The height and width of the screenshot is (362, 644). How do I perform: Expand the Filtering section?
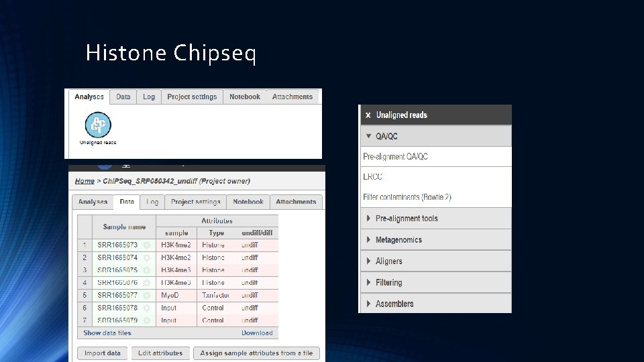[x=436, y=282]
